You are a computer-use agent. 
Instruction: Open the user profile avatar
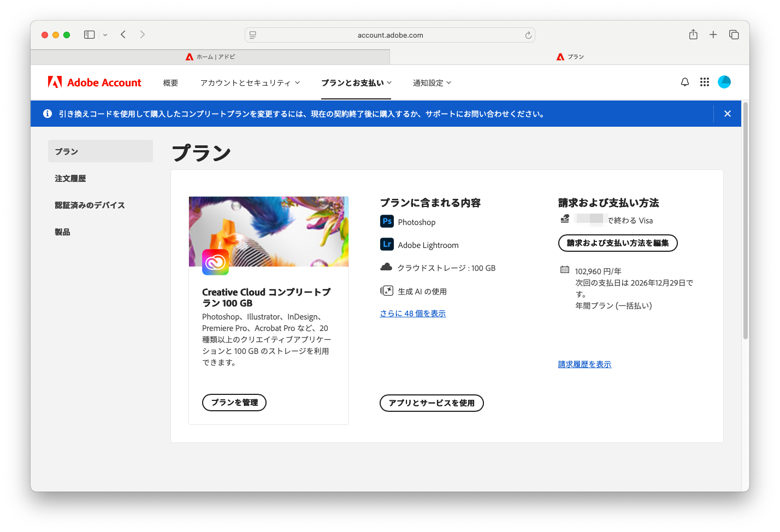click(x=724, y=82)
